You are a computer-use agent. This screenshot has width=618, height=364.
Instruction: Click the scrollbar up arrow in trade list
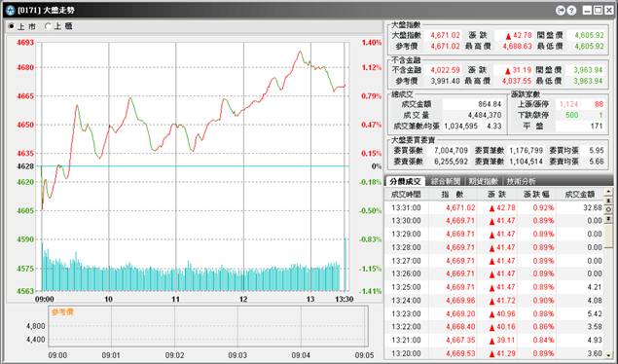point(608,192)
